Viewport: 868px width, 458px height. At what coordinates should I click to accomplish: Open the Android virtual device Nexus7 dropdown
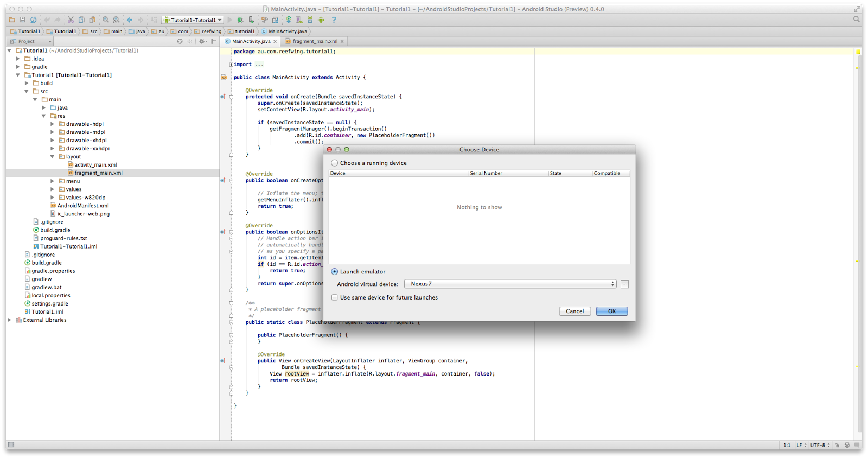point(510,284)
